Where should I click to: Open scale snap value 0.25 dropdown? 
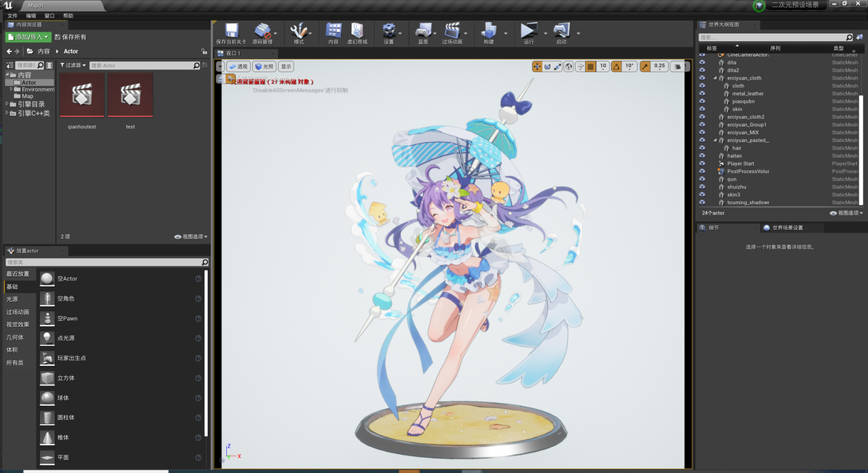pyautogui.click(x=659, y=66)
